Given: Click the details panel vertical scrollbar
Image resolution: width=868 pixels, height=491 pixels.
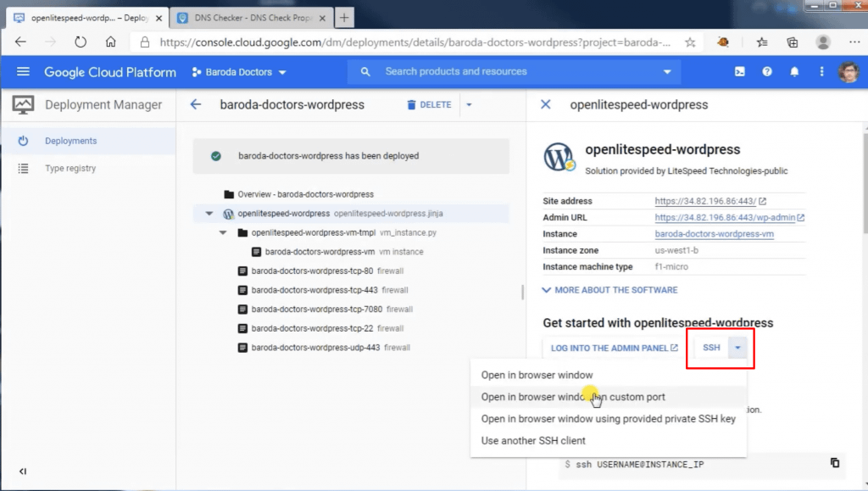Looking at the screenshot, I should [x=865, y=182].
